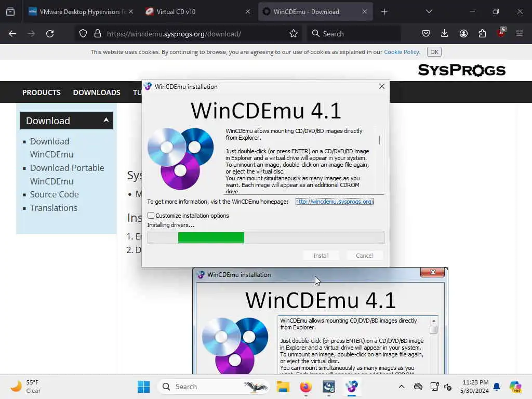Open the DOWNLOADS menu on the website
The height and width of the screenshot is (399, 532).
tap(97, 92)
